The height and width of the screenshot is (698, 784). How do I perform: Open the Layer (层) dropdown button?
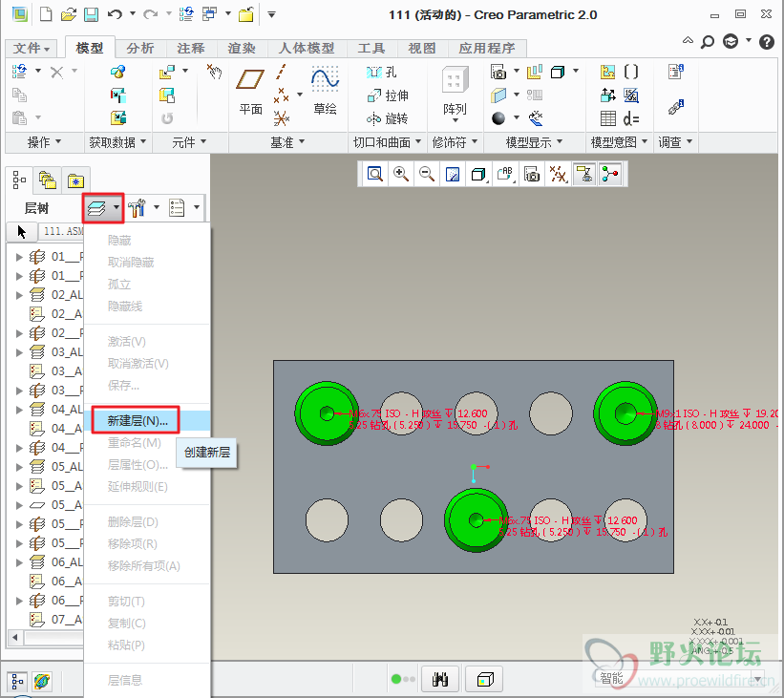point(103,208)
